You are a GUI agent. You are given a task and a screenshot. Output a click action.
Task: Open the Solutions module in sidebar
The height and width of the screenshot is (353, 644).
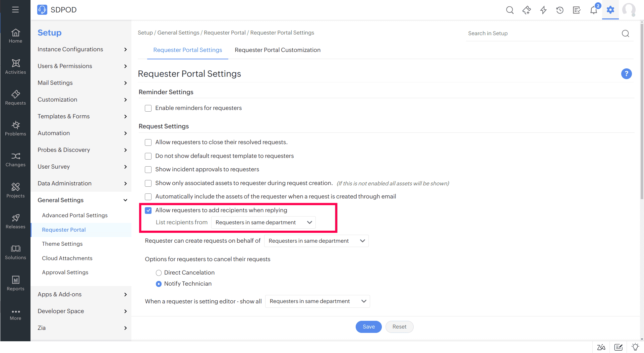pyautogui.click(x=15, y=252)
